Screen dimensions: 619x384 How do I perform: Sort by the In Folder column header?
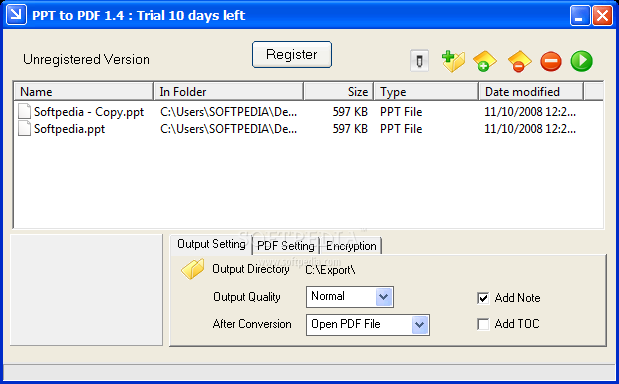click(229, 92)
